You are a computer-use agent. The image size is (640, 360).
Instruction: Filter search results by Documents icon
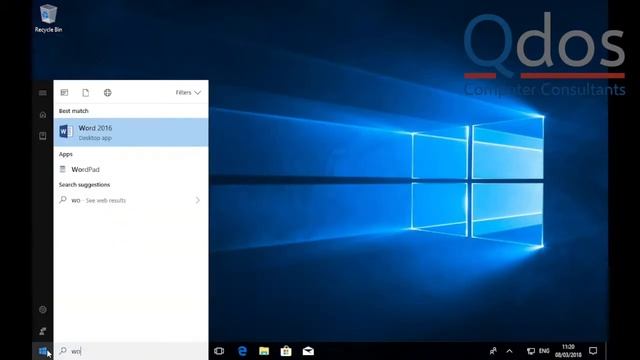pos(86,93)
